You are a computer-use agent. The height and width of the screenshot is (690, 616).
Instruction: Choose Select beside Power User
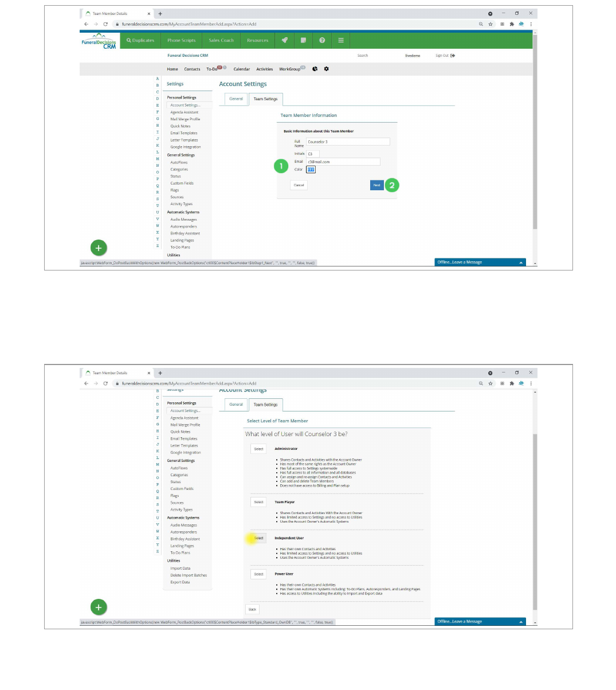(258, 574)
